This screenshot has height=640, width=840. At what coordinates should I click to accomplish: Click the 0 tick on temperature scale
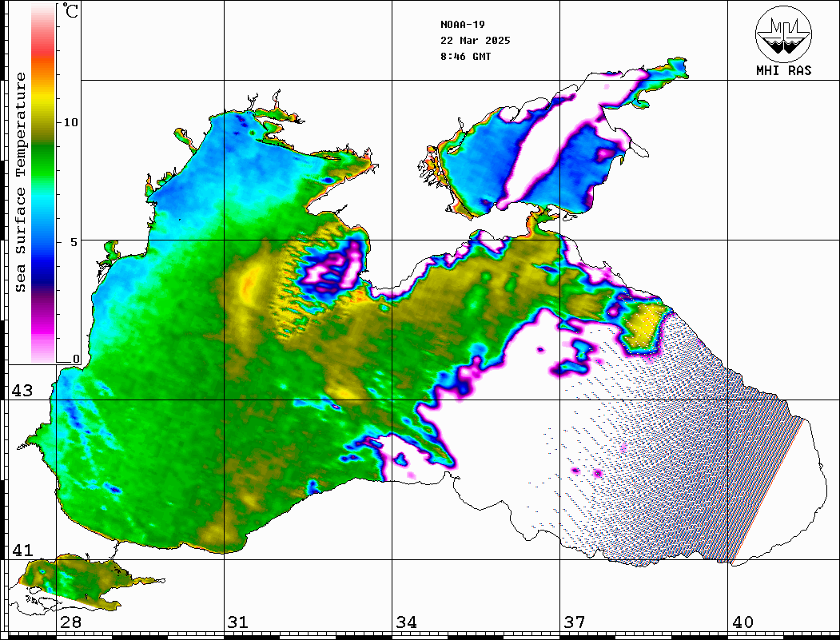click(76, 359)
